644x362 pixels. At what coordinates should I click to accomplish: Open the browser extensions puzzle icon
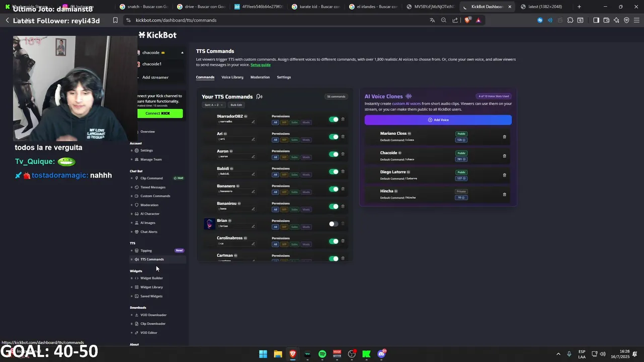click(x=570, y=20)
